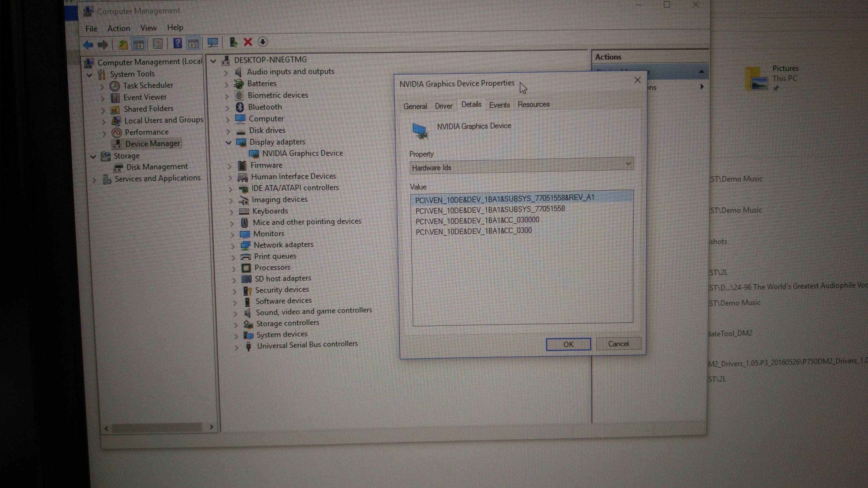Open the Action menu
Screen dimensions: 868x488
click(x=119, y=29)
